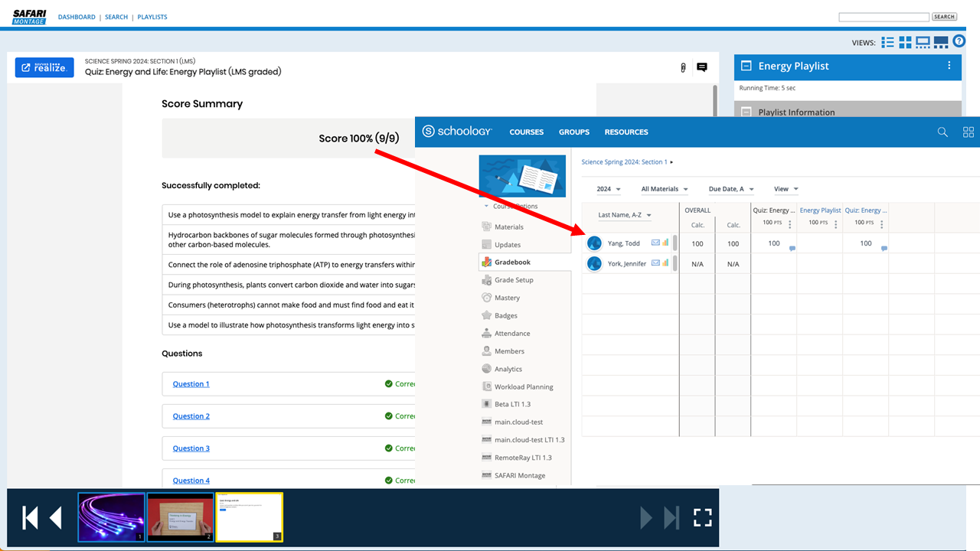Open the 2024 grading period dropdown
The height and width of the screenshot is (551, 980).
click(x=609, y=189)
